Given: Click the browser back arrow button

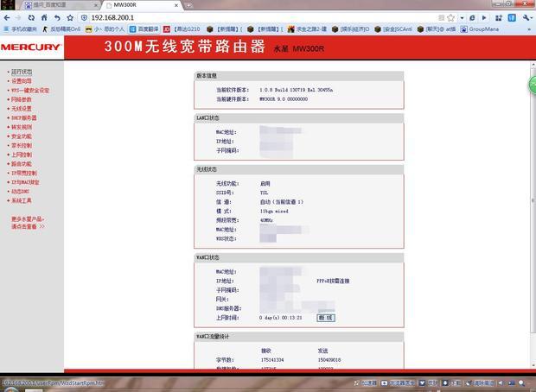Looking at the screenshot, I should click(x=7, y=17).
